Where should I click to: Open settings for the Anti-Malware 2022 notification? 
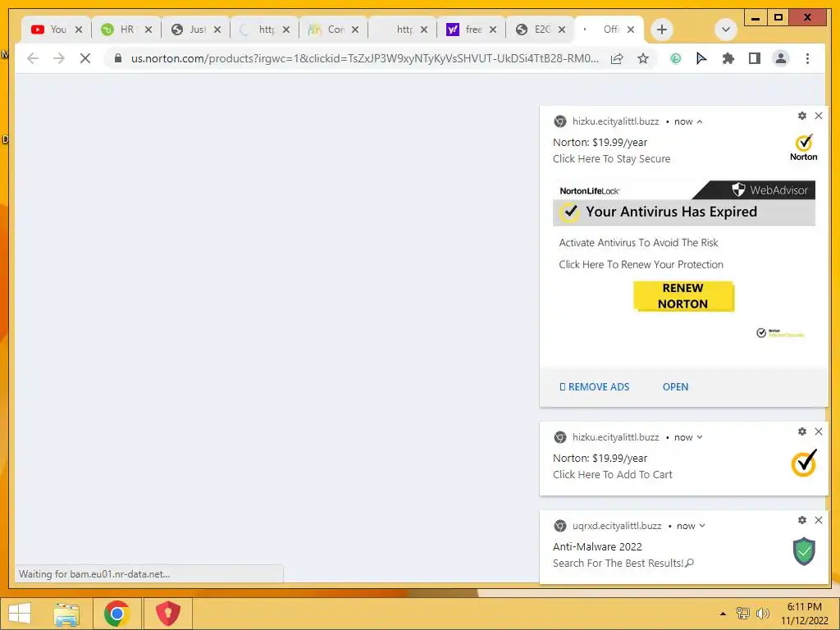click(802, 520)
